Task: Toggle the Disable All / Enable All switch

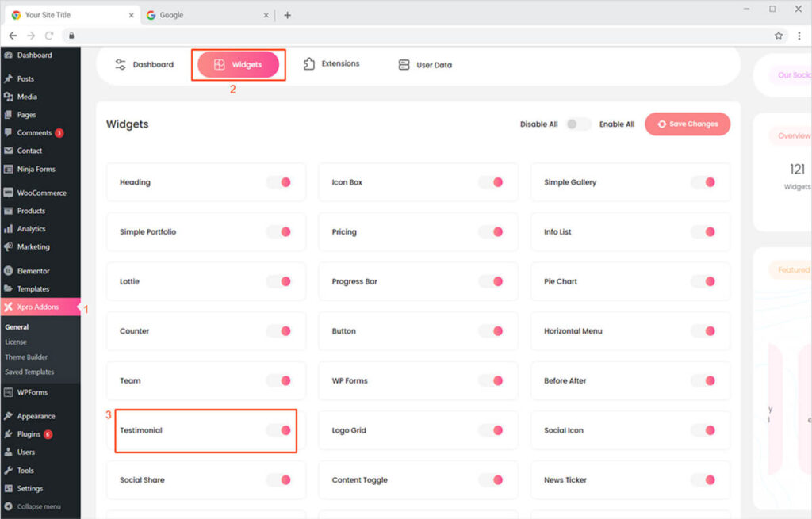Action: 579,124
